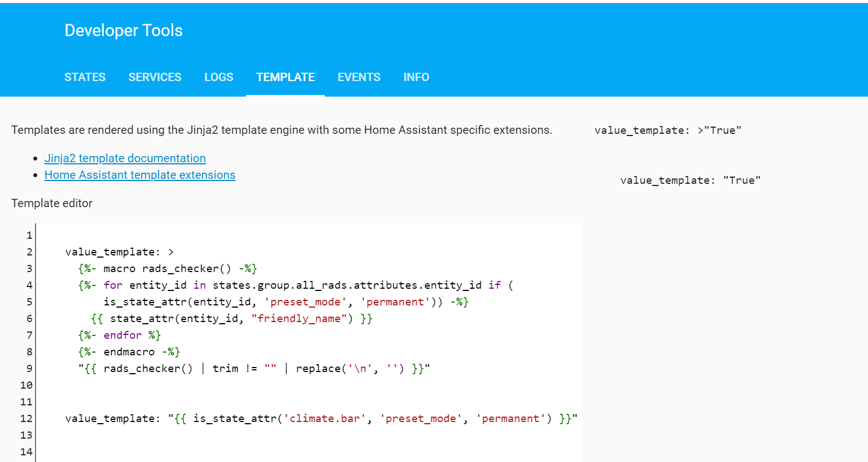This screenshot has width=868, height=462.
Task: Open the INFO tab
Action: [416, 77]
